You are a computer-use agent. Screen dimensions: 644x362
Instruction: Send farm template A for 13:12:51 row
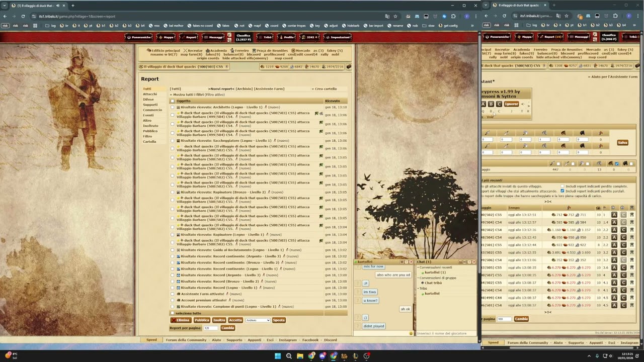pos(614,215)
